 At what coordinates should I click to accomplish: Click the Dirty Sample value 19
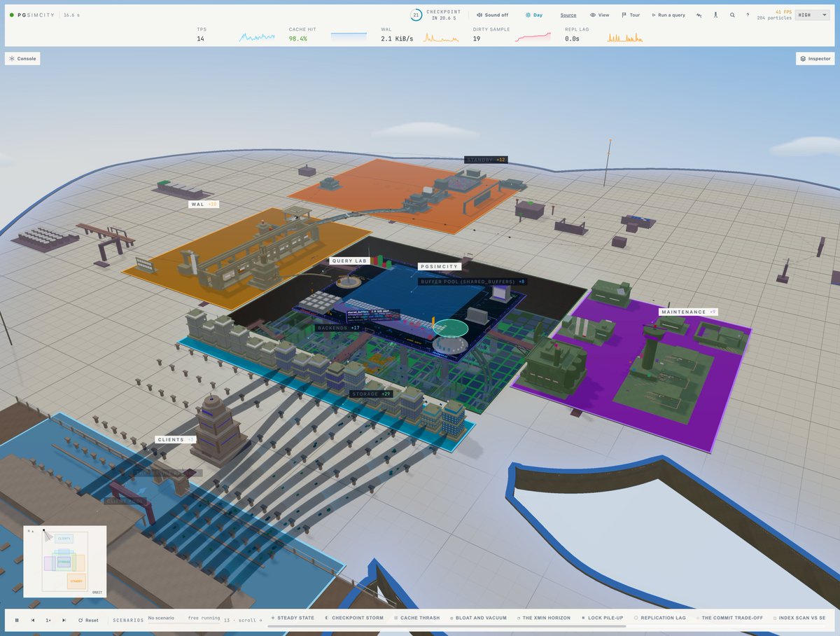point(477,39)
